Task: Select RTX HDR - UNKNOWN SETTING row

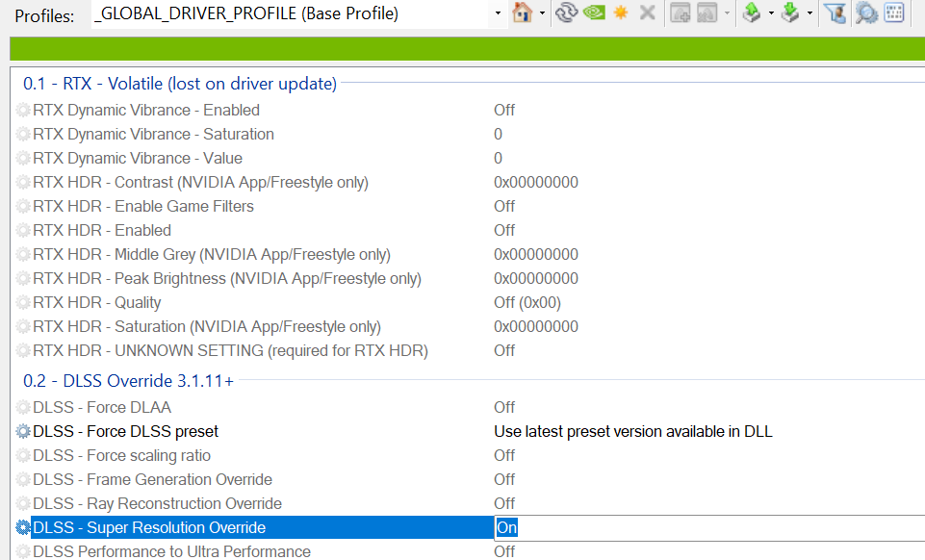Action: [x=231, y=351]
